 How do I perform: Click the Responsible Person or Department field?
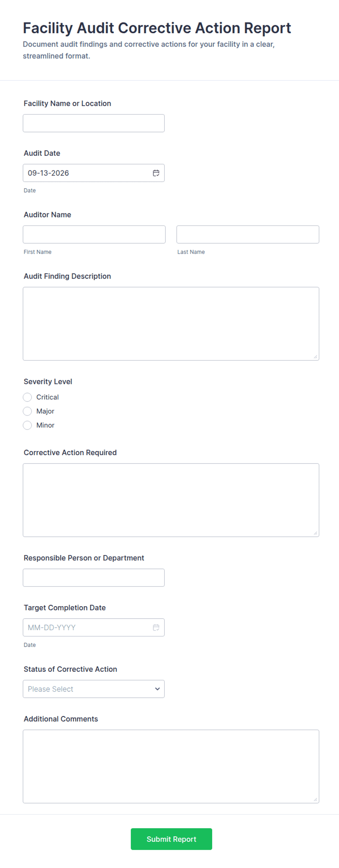[94, 578]
